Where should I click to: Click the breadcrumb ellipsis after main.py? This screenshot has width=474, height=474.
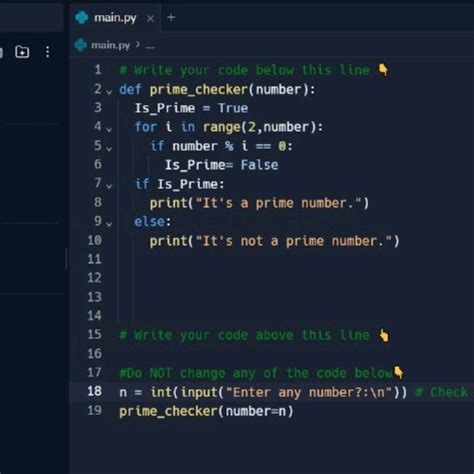pos(150,46)
